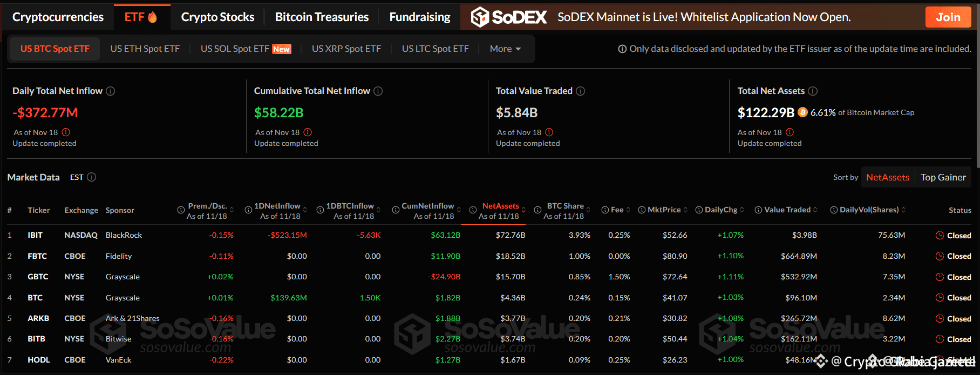Viewport: 980px width, 375px height.
Task: Open the IBIT ticker row
Action: pyautogui.click(x=35, y=235)
